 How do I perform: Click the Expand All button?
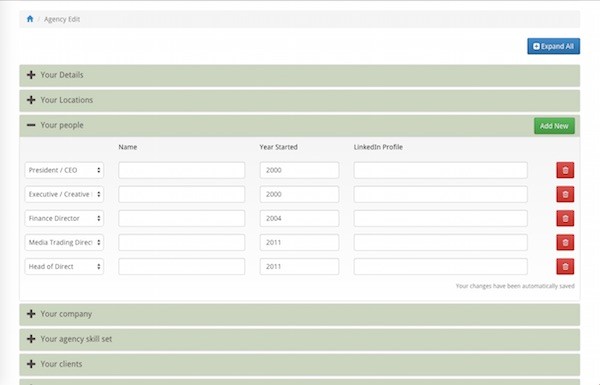tap(553, 46)
